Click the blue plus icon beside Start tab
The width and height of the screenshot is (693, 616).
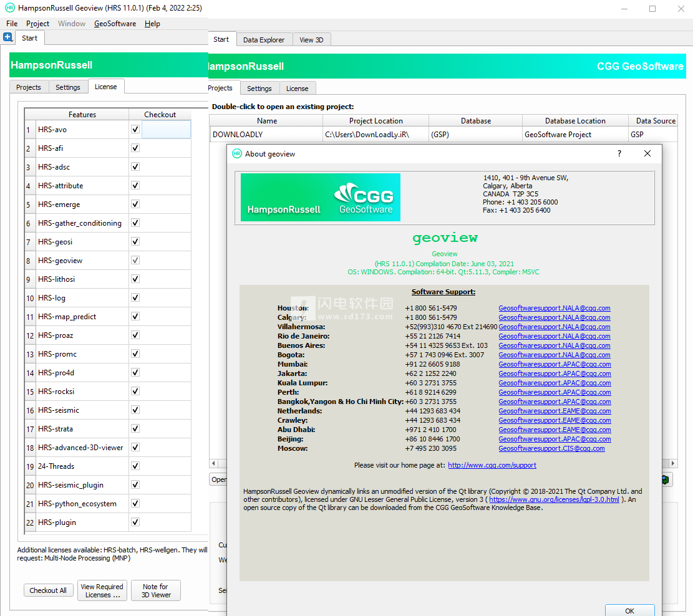coord(7,37)
